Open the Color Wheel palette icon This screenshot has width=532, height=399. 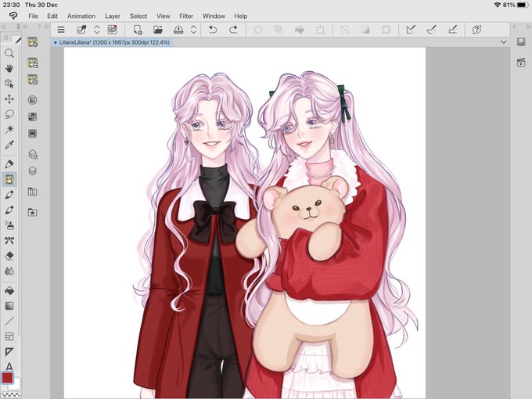(x=33, y=100)
